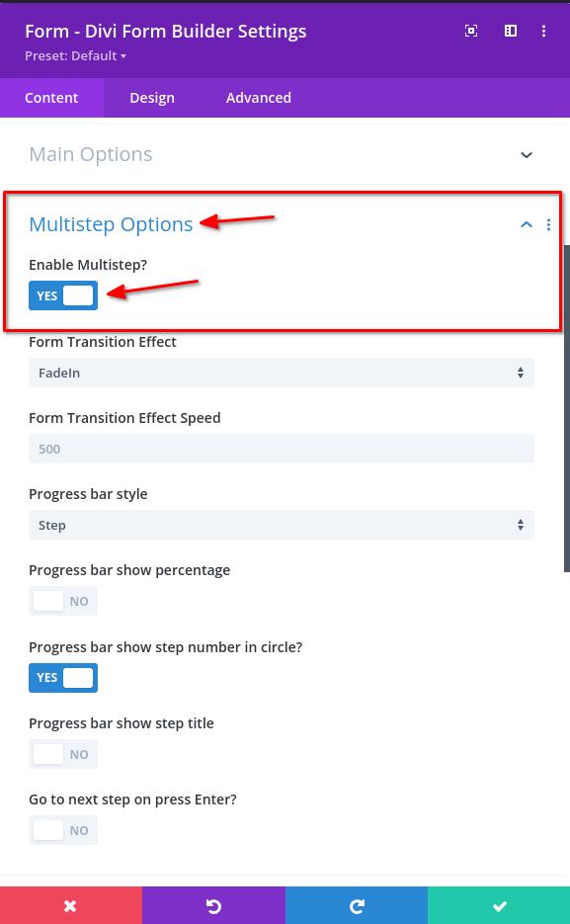Collapse the Multistep Options section

click(x=527, y=224)
